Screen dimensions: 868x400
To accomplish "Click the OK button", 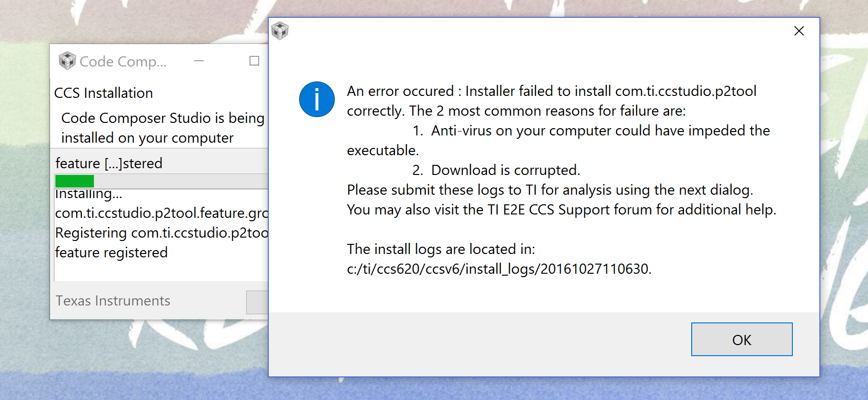I will click(x=741, y=339).
